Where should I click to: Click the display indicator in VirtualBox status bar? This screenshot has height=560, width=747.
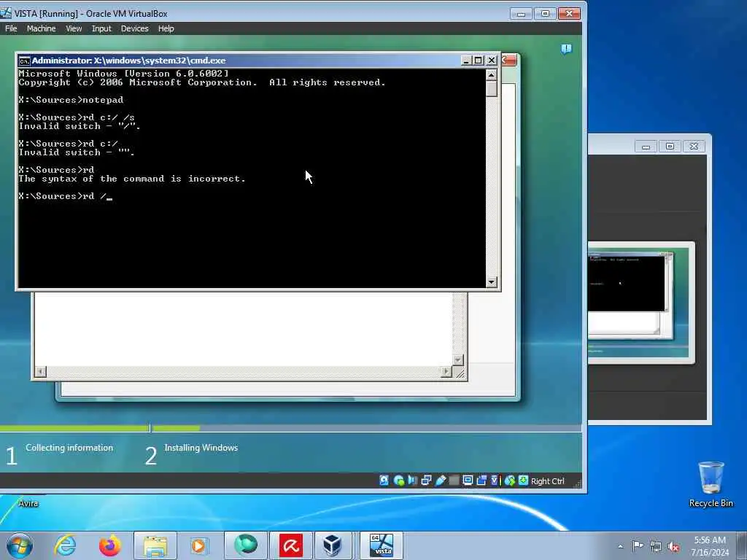(468, 481)
